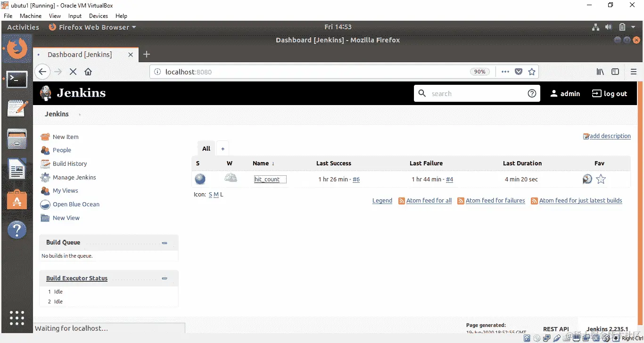The image size is (644, 343).
Task: Open Build Executor Status link
Action: coord(77,278)
